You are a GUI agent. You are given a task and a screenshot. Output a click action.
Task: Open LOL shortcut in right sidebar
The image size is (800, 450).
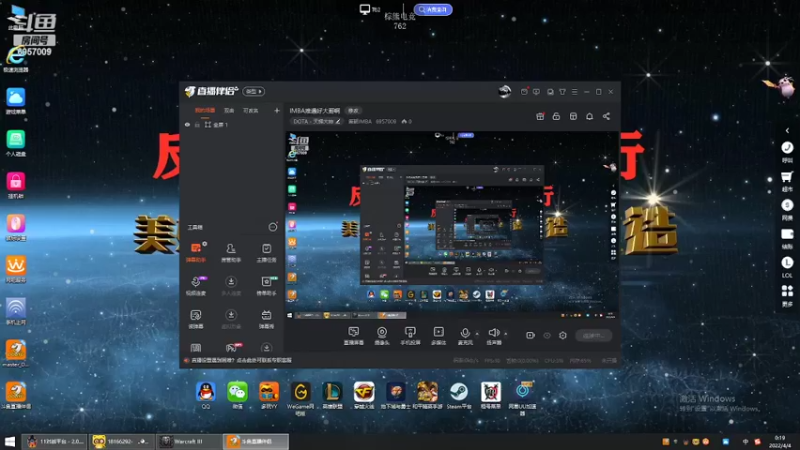pyautogui.click(x=787, y=267)
